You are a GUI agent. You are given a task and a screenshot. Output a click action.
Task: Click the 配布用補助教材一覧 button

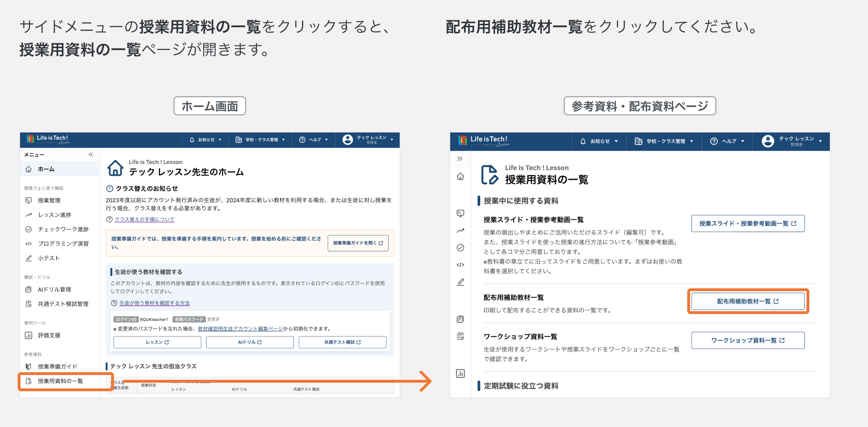click(x=748, y=301)
